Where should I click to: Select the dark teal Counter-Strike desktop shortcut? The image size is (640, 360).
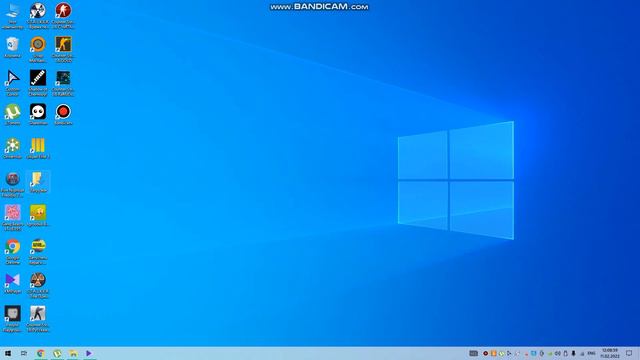(63, 83)
